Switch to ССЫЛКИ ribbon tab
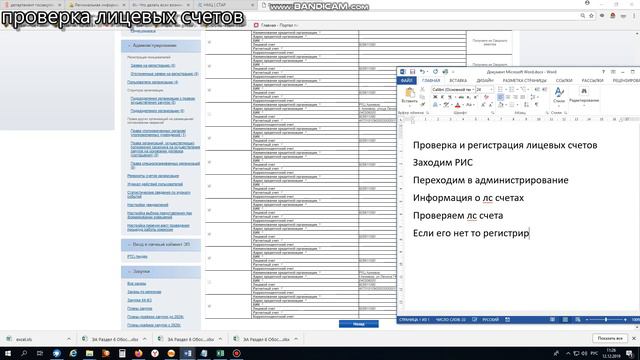Viewport: 640px width, 360px height. [564, 80]
